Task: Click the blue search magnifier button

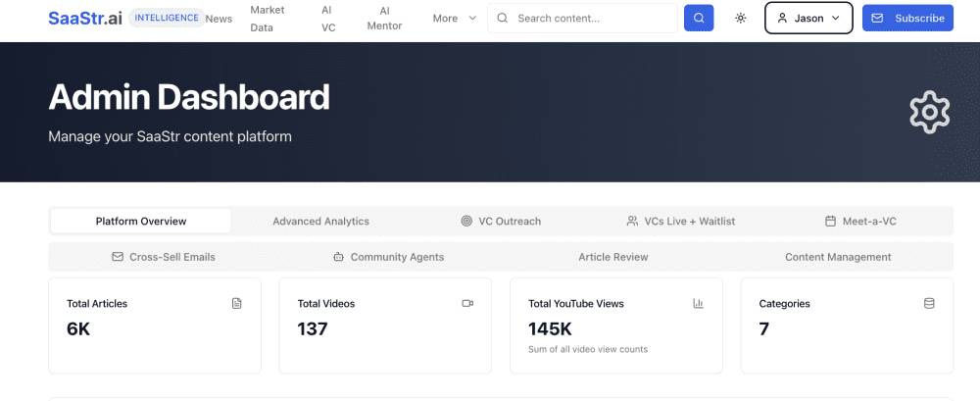Action: coord(699,19)
